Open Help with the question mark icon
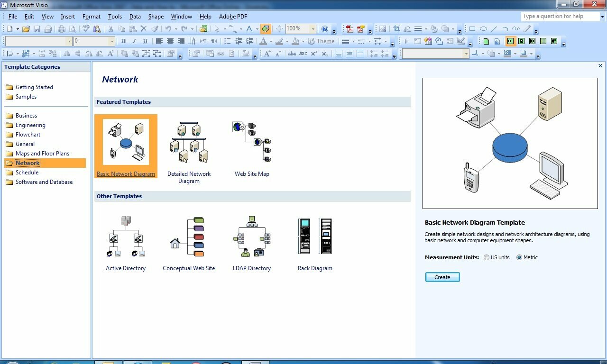This screenshot has width=607, height=364. point(325,29)
